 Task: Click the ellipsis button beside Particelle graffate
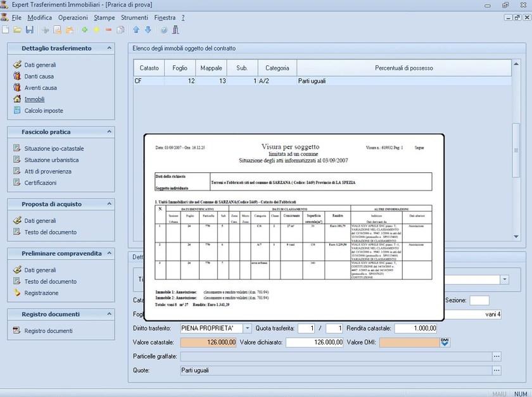497,356
